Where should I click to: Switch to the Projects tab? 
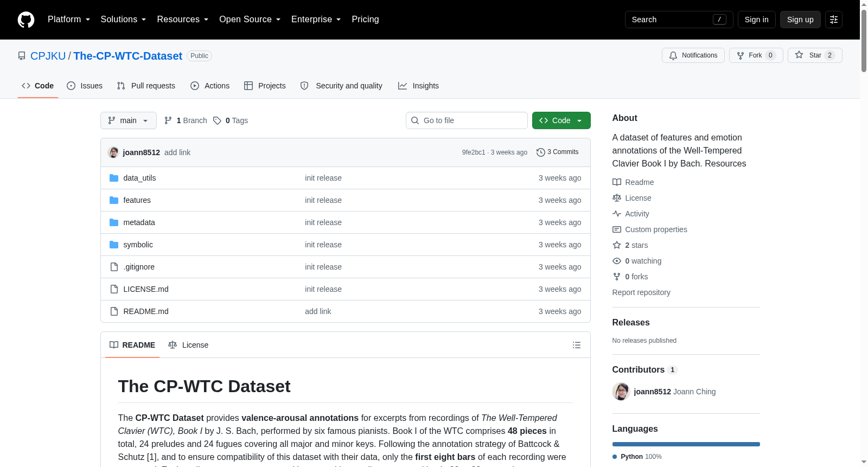[x=265, y=86]
